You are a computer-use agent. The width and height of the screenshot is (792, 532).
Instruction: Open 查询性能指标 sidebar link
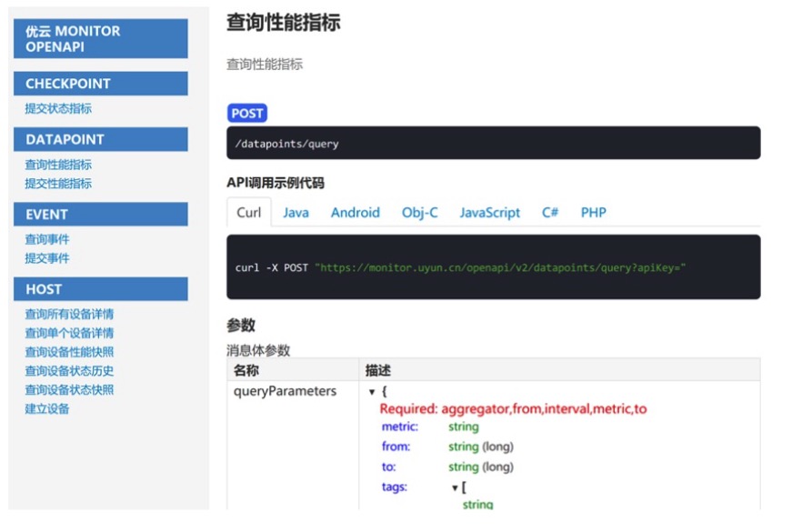(x=58, y=165)
